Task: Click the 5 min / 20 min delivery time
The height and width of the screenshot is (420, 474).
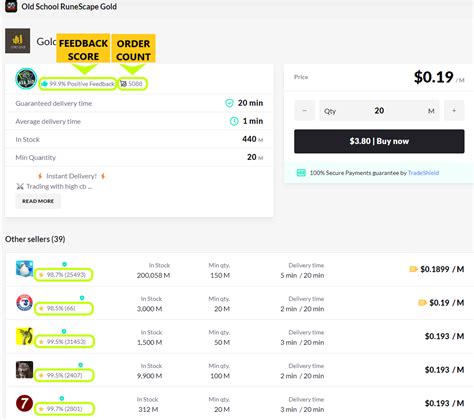Action: 302,275
